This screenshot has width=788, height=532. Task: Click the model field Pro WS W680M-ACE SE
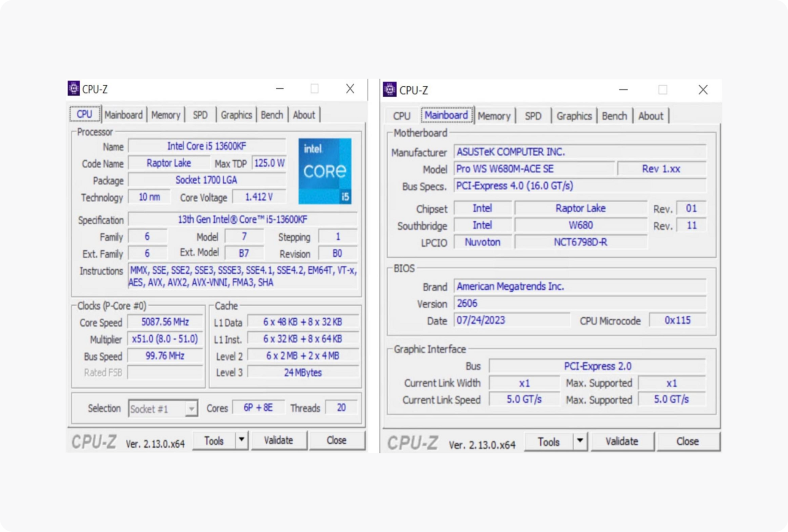534,169
